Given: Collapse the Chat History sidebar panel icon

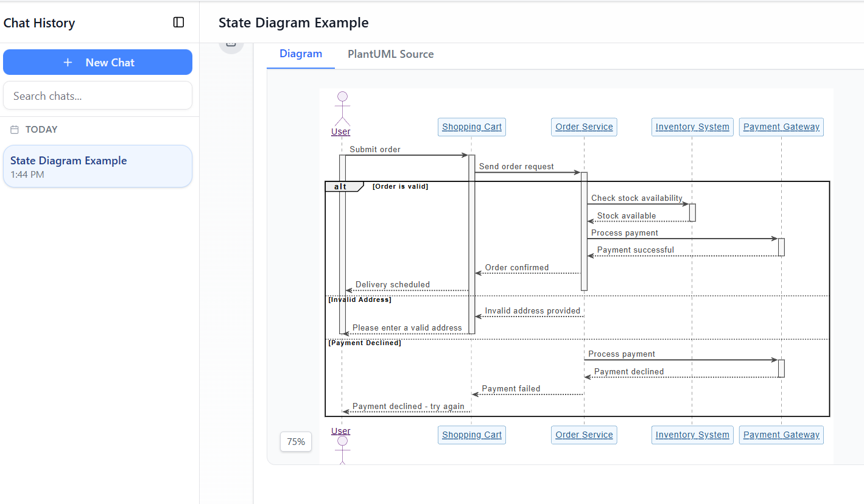Looking at the screenshot, I should pos(178,23).
